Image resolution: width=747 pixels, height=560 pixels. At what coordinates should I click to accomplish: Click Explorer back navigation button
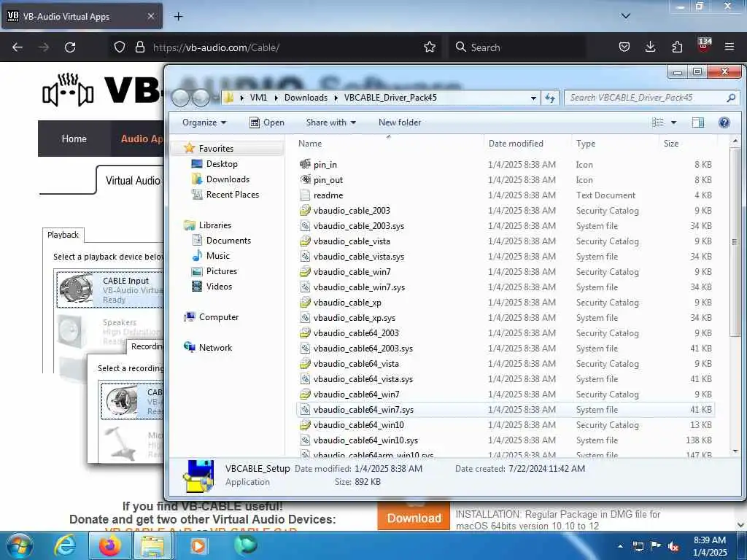pos(181,98)
